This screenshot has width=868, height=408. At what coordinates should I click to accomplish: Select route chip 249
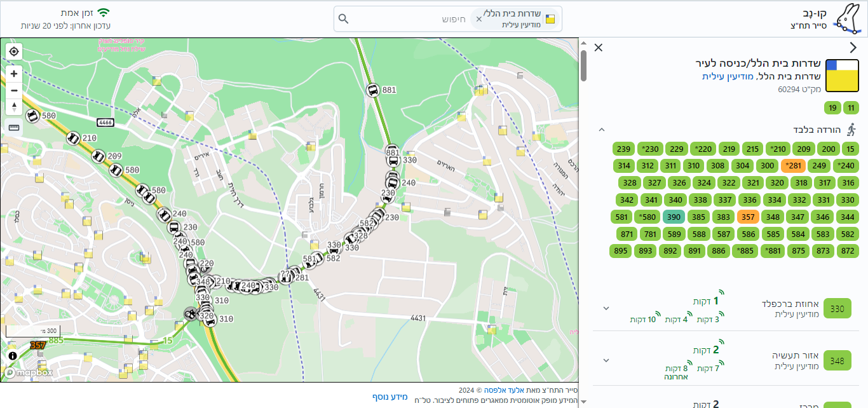point(819,166)
